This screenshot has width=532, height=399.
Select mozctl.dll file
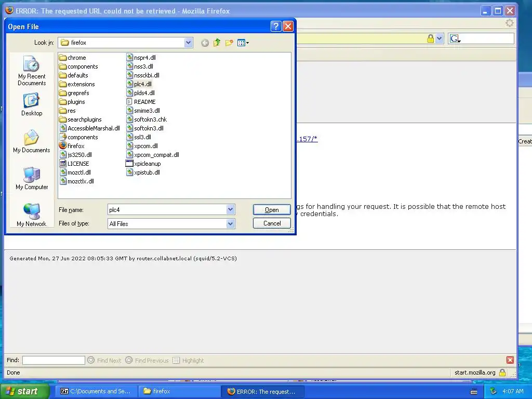click(75, 172)
